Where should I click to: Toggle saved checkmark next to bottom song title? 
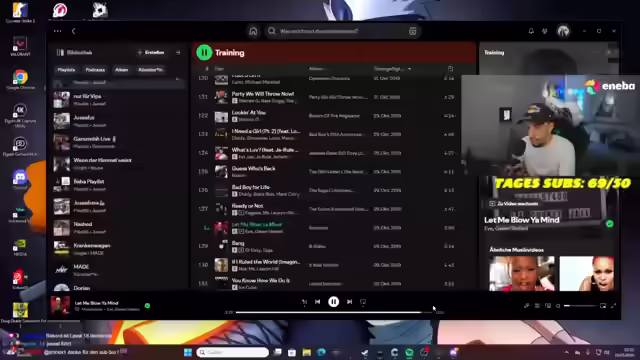click(147, 306)
